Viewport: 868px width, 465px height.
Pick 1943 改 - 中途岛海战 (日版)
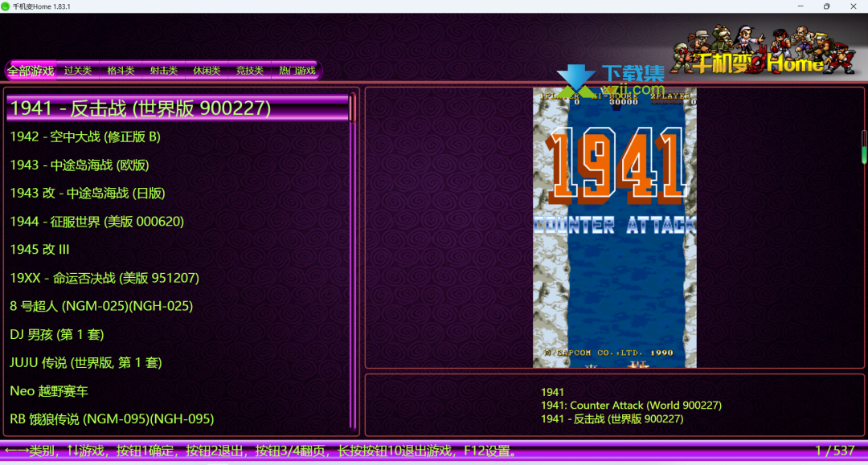tap(88, 193)
